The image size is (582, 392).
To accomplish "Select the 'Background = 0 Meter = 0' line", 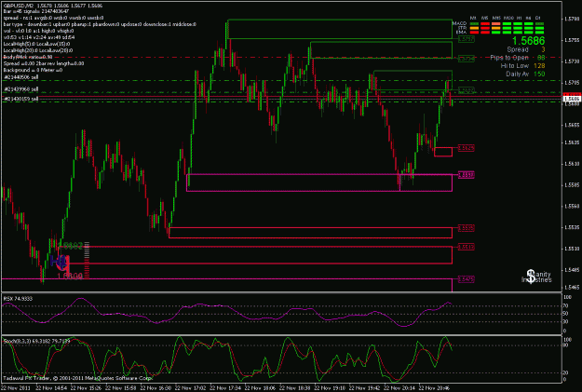I will pos(33,70).
